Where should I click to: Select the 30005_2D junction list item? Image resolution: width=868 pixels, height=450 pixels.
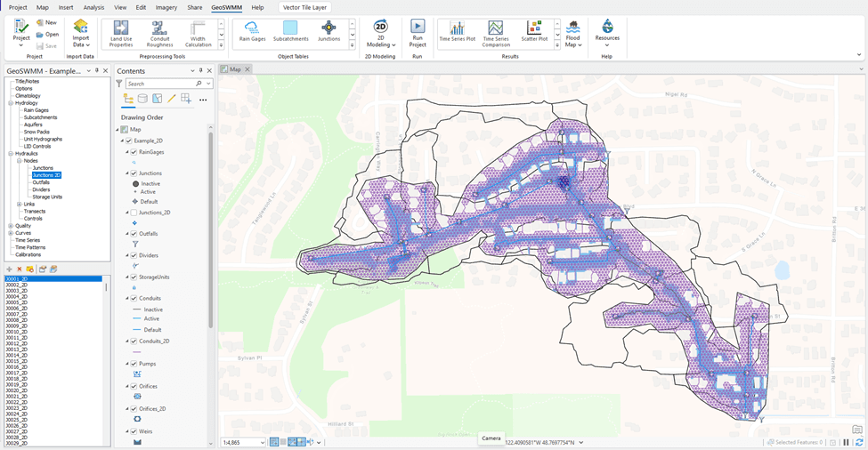click(x=17, y=302)
